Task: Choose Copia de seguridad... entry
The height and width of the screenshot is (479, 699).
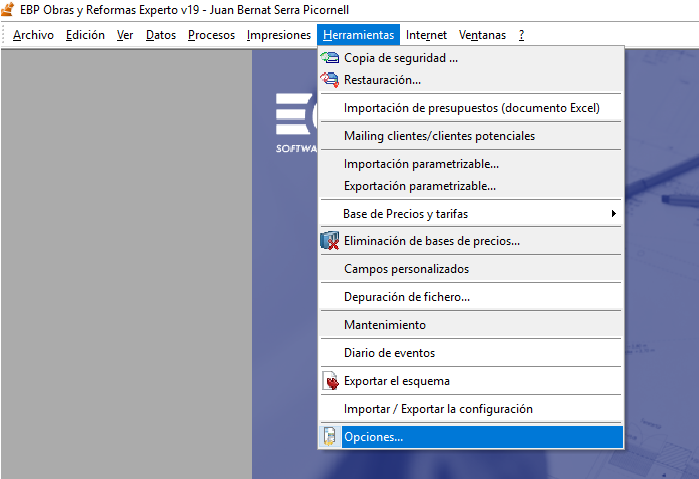Action: [x=471, y=58]
